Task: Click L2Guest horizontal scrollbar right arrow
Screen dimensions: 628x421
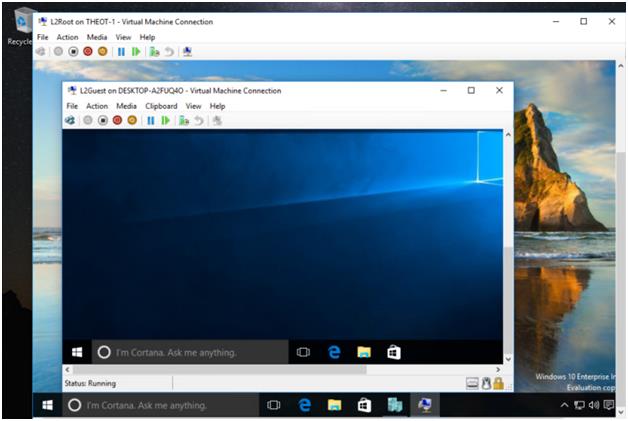Action: point(498,369)
